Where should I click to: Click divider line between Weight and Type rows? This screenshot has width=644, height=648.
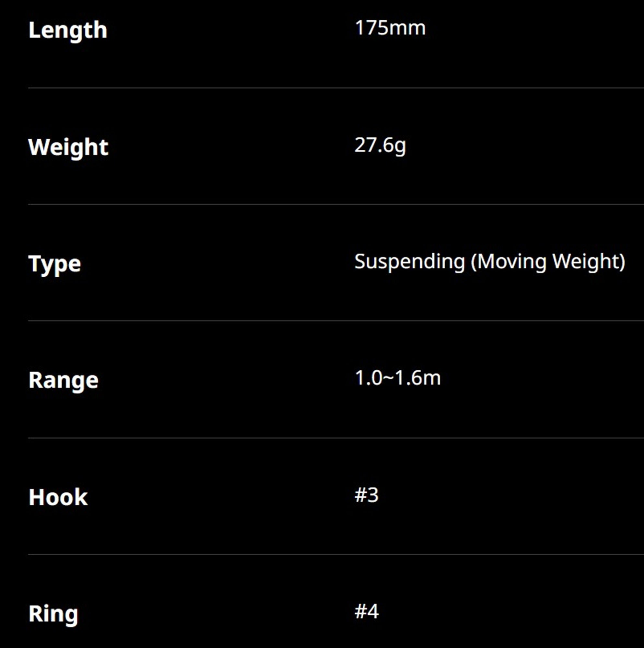point(336,204)
